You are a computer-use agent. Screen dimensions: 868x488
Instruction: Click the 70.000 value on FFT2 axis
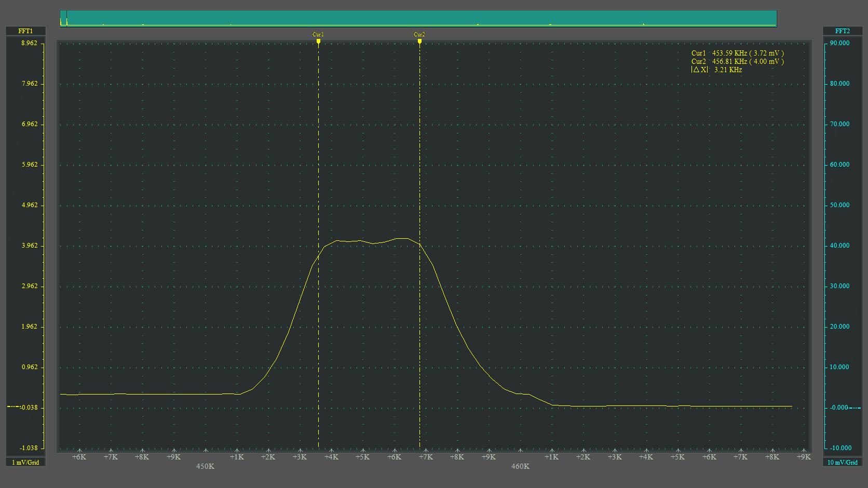[840, 124]
